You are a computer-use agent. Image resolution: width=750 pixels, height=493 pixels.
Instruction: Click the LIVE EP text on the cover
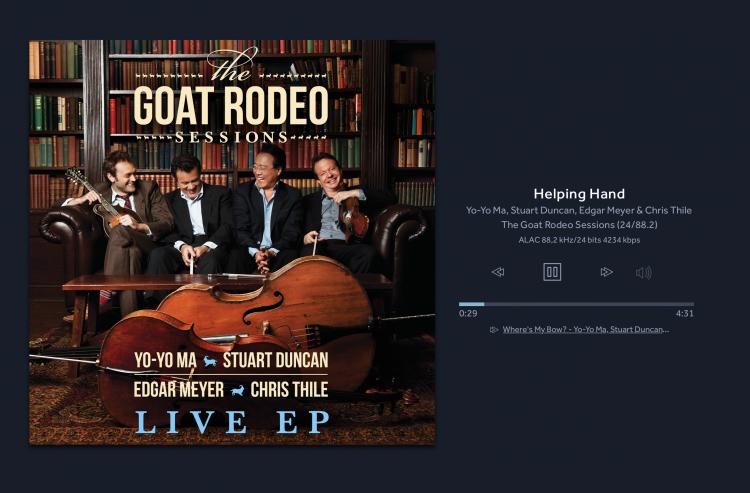click(x=232, y=422)
